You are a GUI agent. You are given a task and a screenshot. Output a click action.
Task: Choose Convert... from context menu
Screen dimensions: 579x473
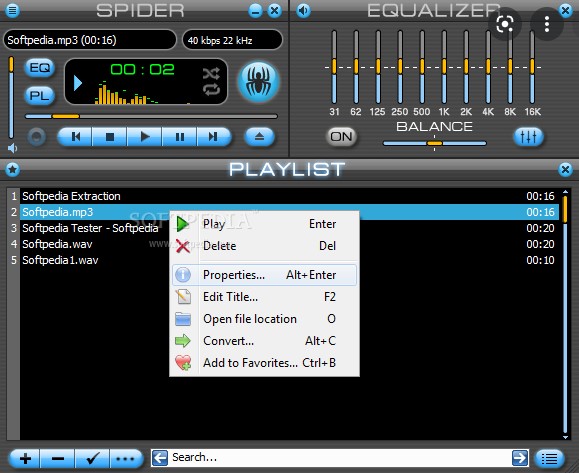264,341
